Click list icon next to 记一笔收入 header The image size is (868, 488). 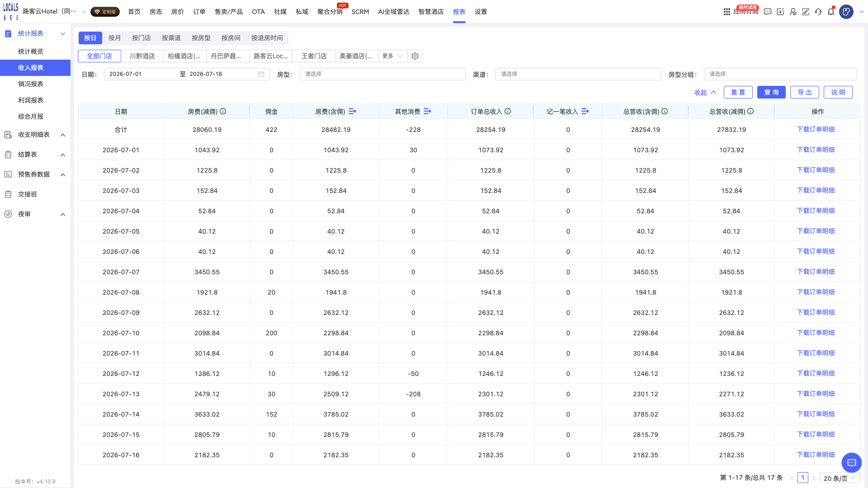(x=585, y=111)
